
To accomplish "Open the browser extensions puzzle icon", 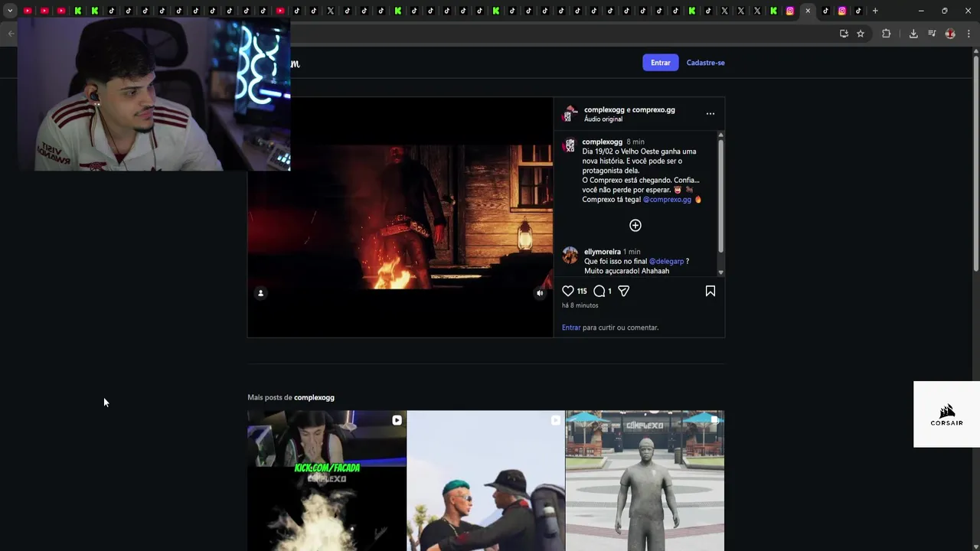I will point(887,34).
